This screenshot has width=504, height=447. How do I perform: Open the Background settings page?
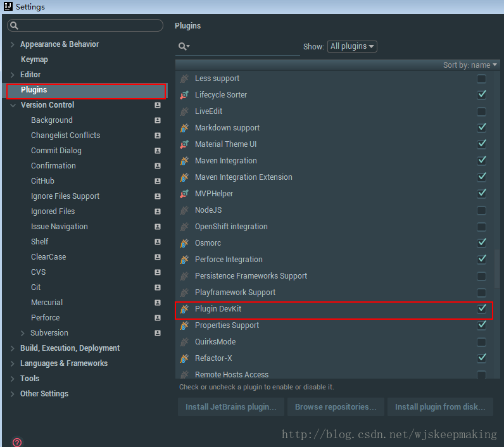[x=52, y=120]
